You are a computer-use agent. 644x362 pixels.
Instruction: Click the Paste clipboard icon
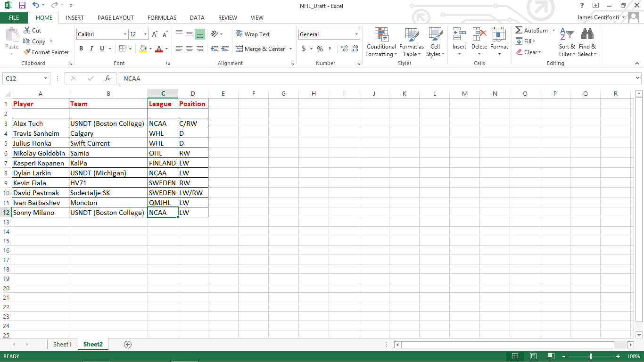coord(12,35)
